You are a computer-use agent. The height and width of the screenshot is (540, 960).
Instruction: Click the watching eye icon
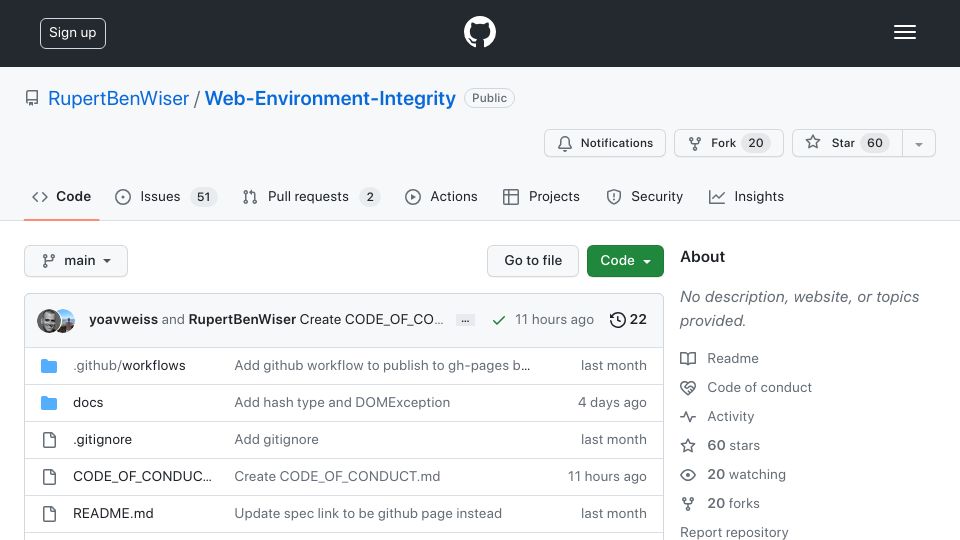coord(688,474)
